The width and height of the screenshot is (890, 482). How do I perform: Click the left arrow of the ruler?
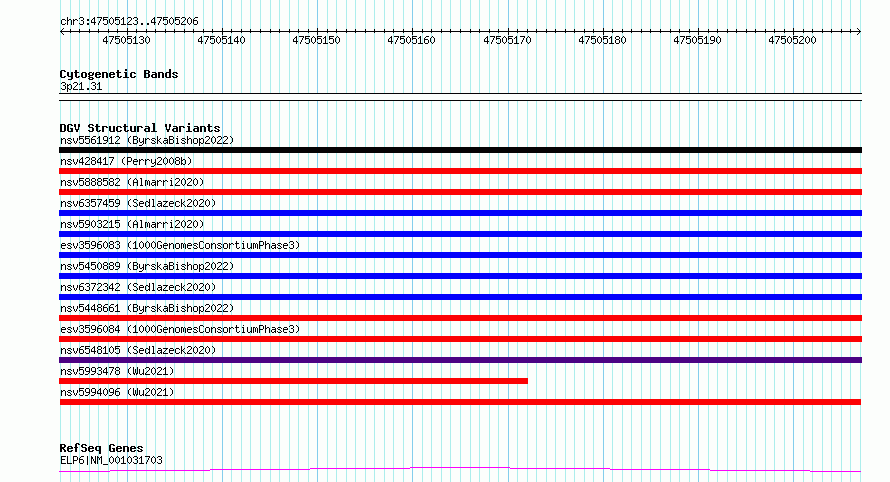62,32
